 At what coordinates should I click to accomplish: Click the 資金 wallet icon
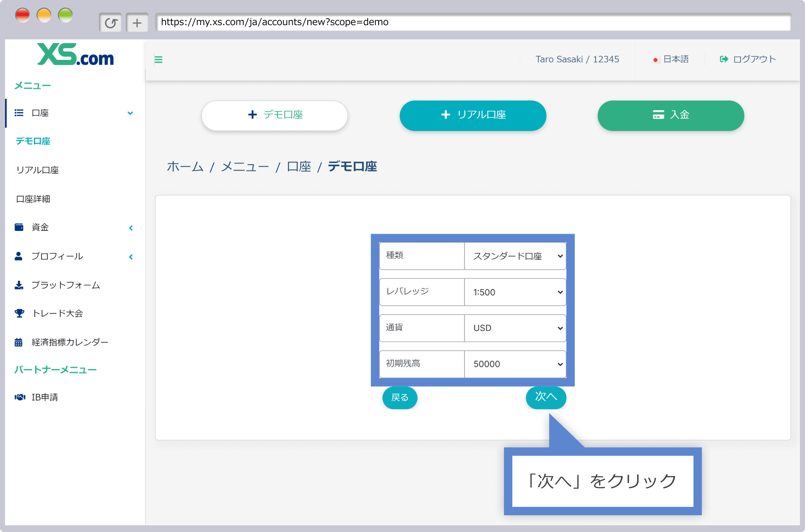coord(19,227)
